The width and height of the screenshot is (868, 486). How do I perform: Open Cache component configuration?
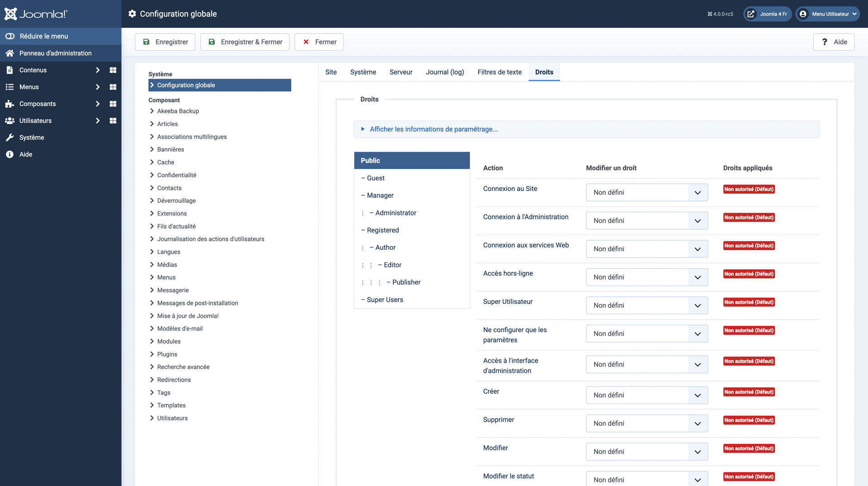(x=165, y=162)
